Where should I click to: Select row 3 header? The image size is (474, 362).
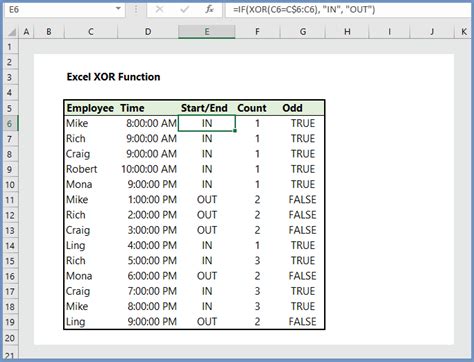(10, 77)
